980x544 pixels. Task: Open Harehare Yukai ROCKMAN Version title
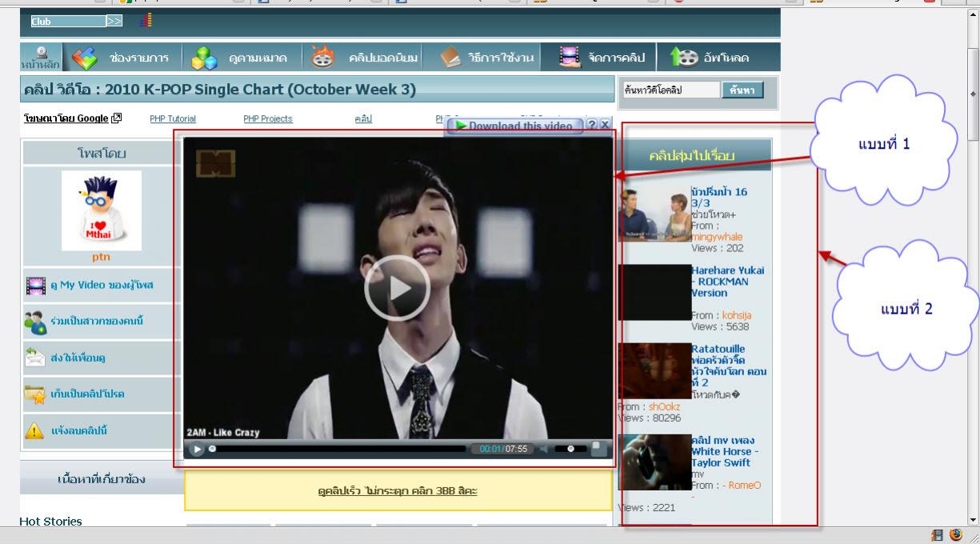pos(727,282)
